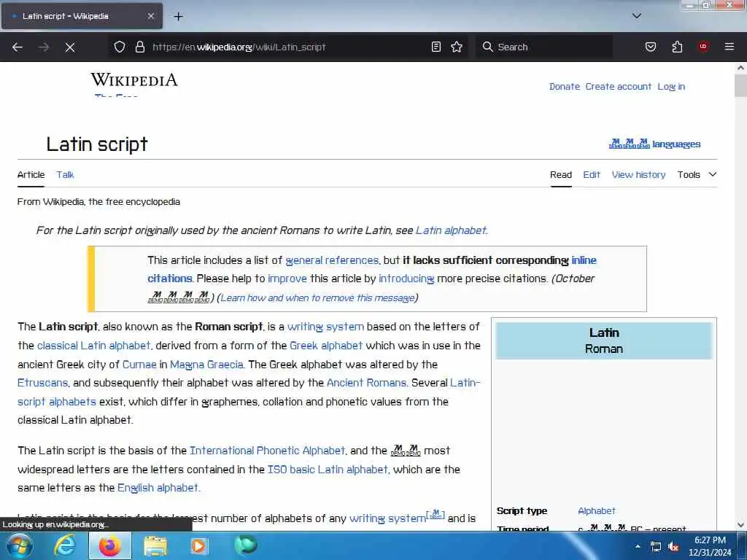747x560 pixels.
Task: Show hidden system tray icons
Action: click(638, 547)
